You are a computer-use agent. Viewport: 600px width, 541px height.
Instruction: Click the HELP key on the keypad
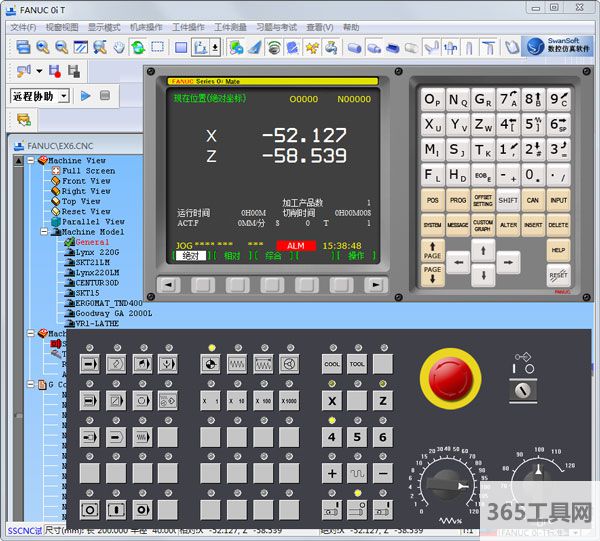(558, 249)
